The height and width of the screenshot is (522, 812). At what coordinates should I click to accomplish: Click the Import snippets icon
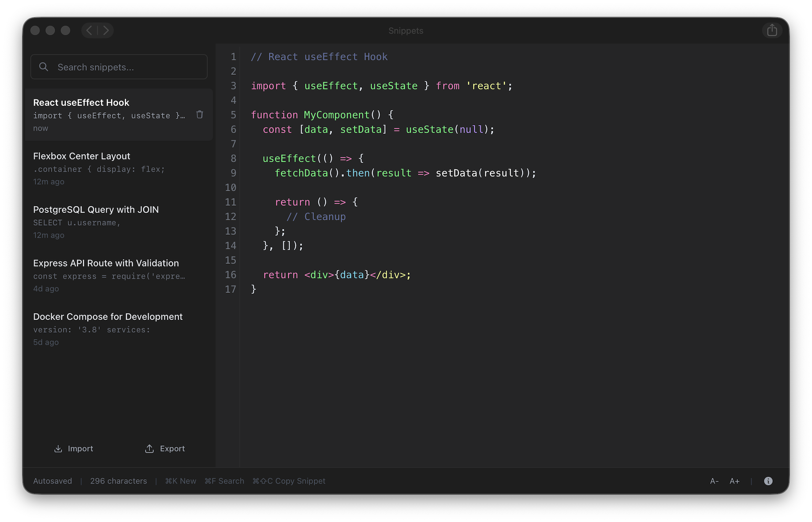point(59,448)
